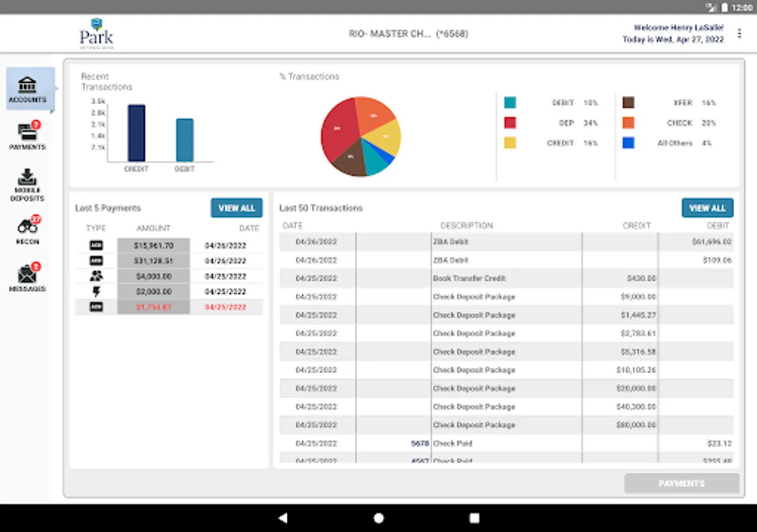Click the ZBA Debit row of $109.06

(x=506, y=260)
